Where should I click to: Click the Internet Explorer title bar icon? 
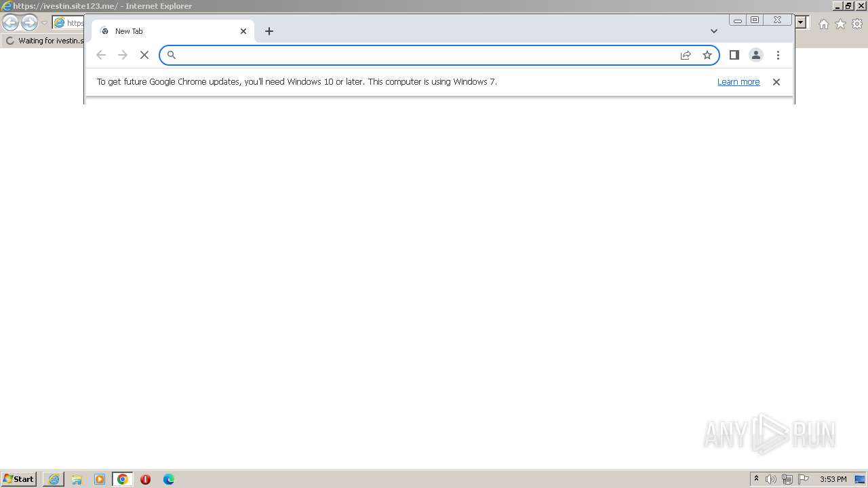[7, 6]
